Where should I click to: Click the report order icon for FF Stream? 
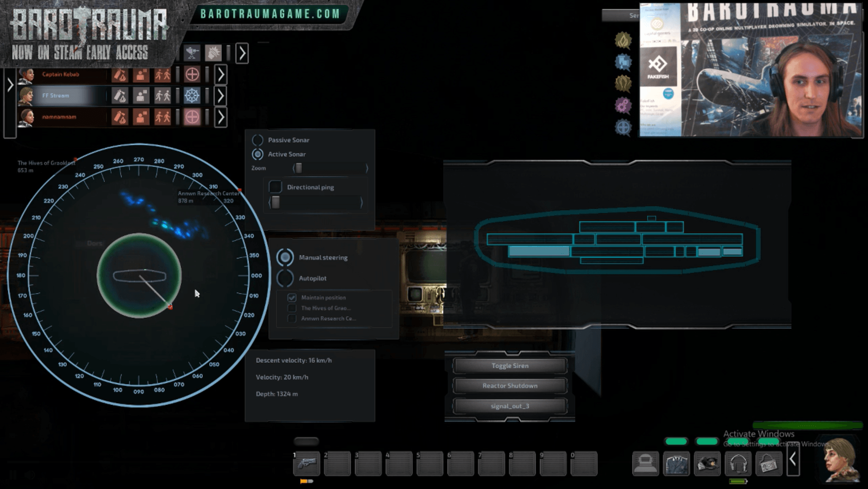[141, 96]
